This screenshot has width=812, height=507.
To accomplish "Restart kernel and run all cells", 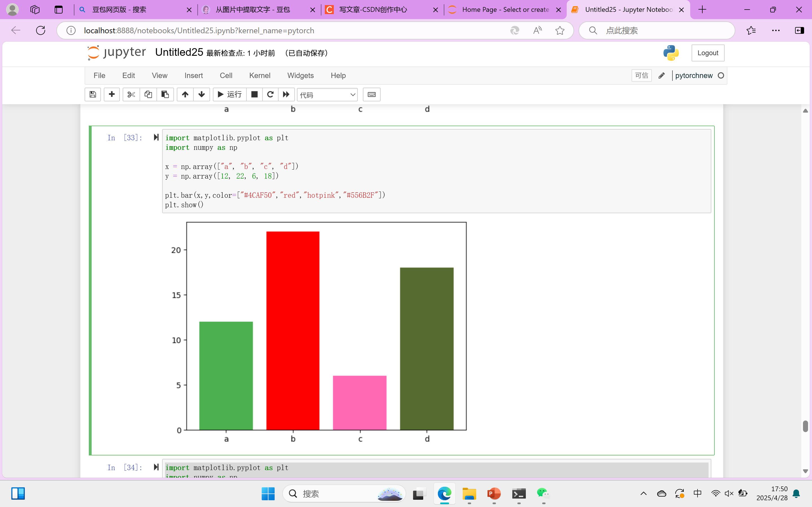I will 286,95.
